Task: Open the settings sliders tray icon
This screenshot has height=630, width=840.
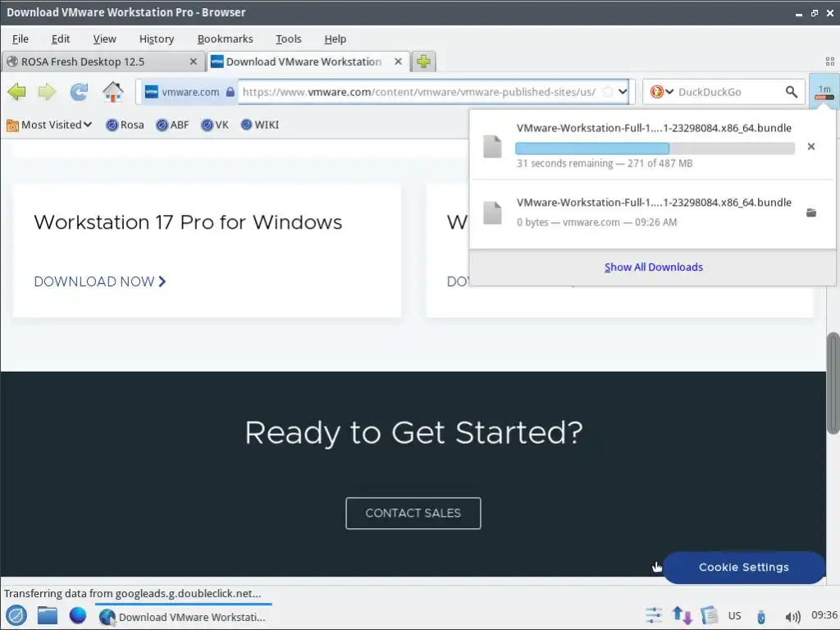Action: [654, 615]
